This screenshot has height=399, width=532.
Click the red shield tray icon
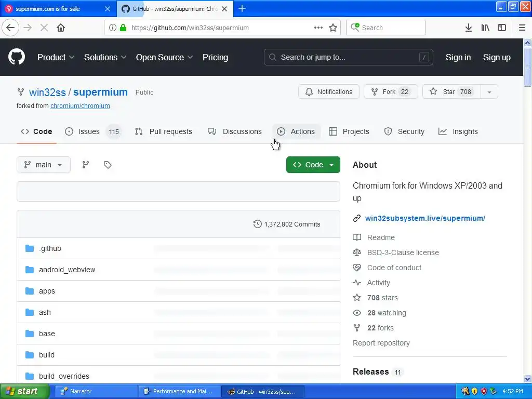click(x=484, y=391)
